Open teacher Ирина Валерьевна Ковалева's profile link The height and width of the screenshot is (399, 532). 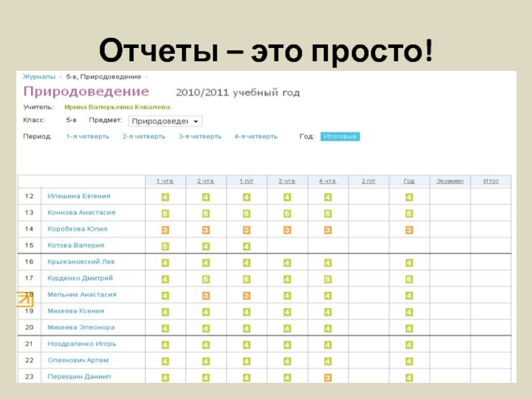(117, 106)
